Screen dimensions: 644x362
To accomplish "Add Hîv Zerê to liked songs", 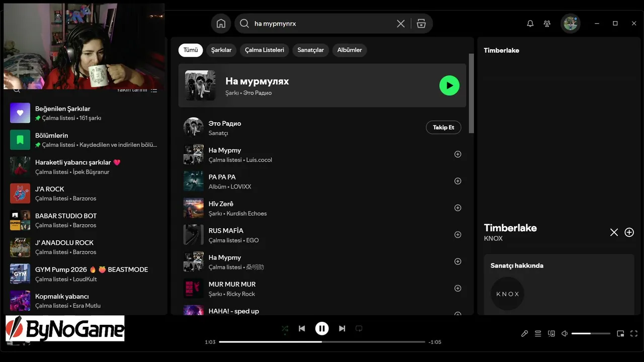I will (x=458, y=208).
